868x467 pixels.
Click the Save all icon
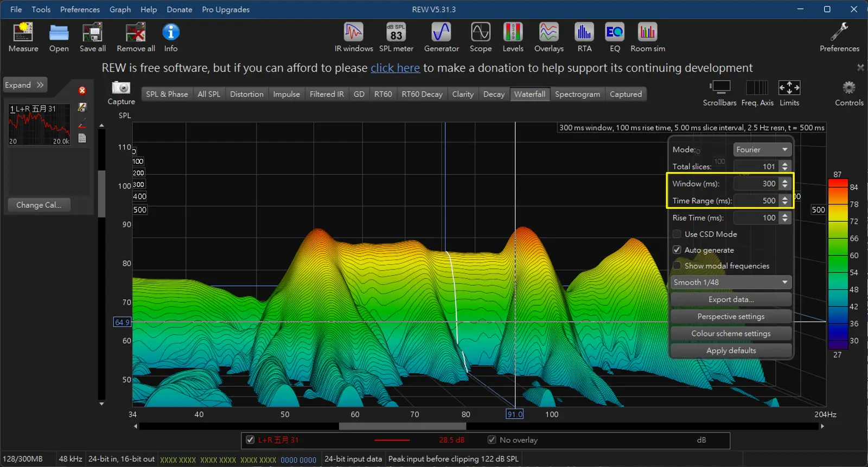coord(92,33)
